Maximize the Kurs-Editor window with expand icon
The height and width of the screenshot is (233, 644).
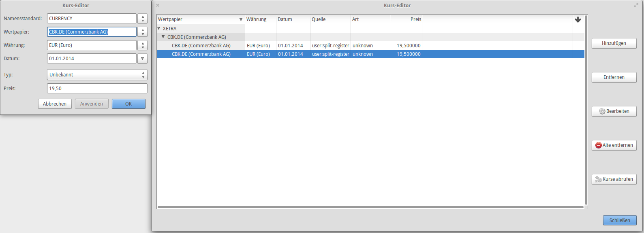[636, 5]
